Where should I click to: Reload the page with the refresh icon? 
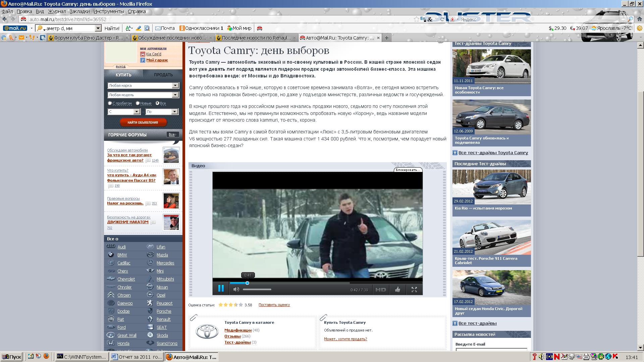(x=442, y=19)
